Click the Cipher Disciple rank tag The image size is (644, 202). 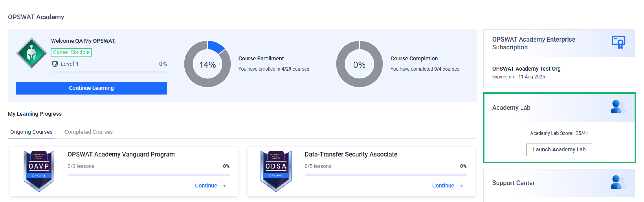tap(71, 52)
